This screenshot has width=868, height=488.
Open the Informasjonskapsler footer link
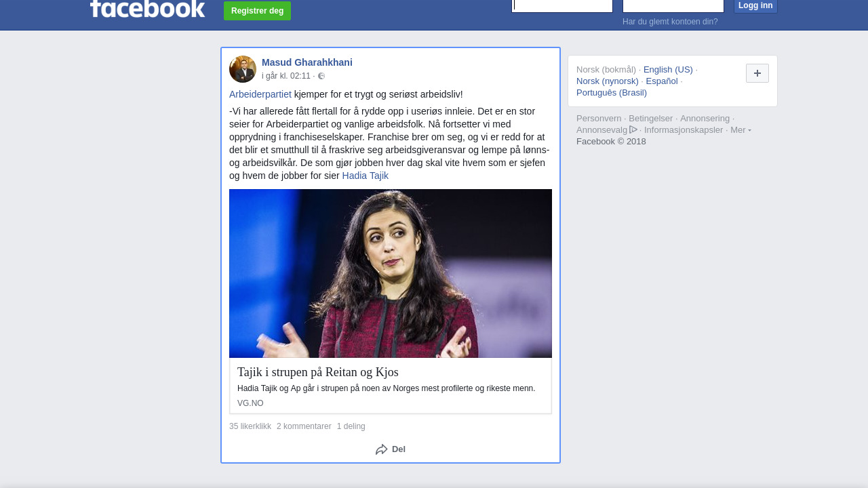tap(684, 130)
